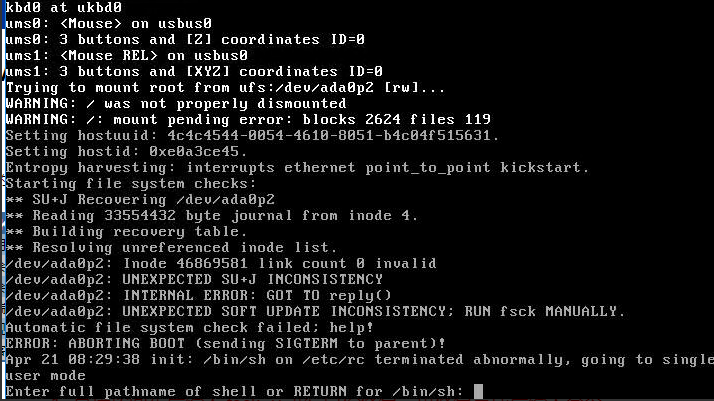Click the 'Entropy harvesting' line
Viewport: 714px width, 401px height.
297,168
